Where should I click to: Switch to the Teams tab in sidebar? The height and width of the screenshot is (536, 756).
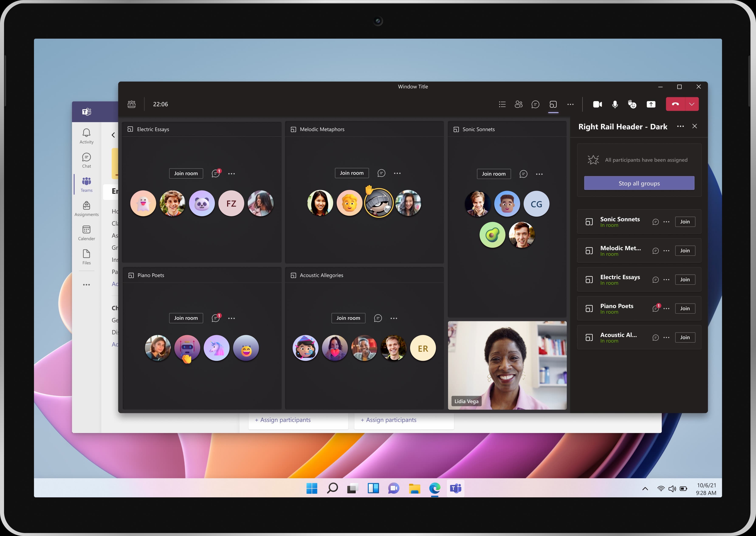(86, 184)
